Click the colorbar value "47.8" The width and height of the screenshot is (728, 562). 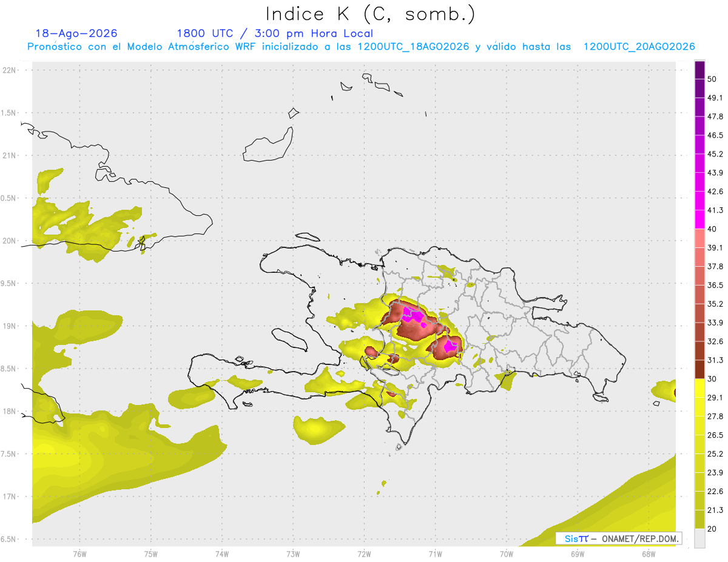[x=715, y=116]
